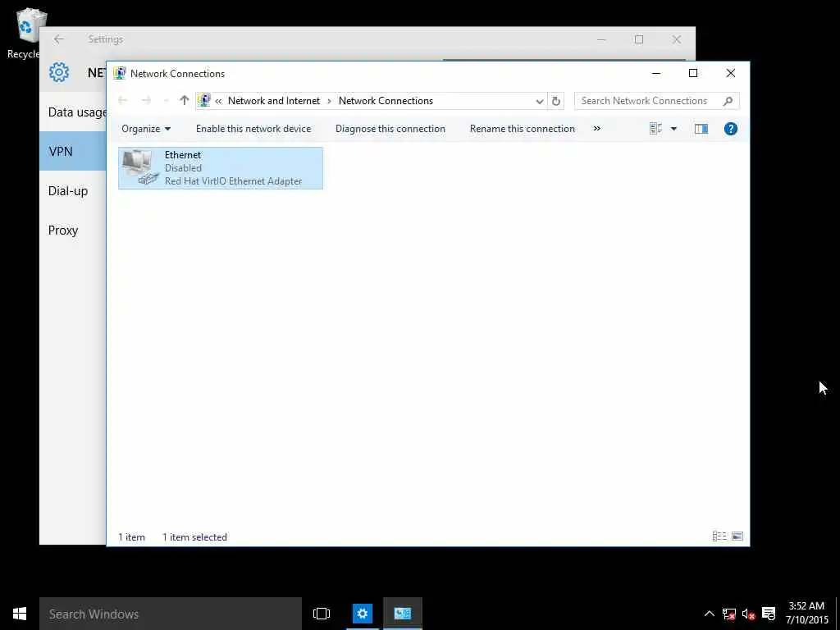This screenshot has height=630, width=840.
Task: Click the search magnifier icon
Action: [728, 101]
